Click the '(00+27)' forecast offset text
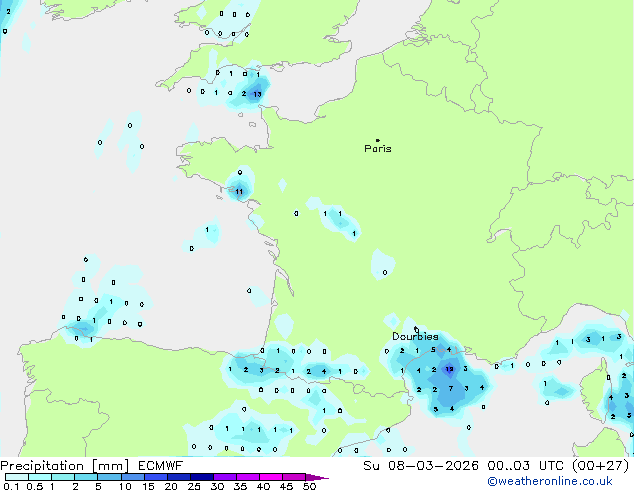This screenshot has height=490, width=634. [x=601, y=466]
